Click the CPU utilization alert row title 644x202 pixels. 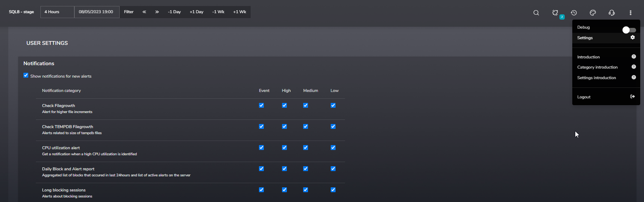click(61, 148)
